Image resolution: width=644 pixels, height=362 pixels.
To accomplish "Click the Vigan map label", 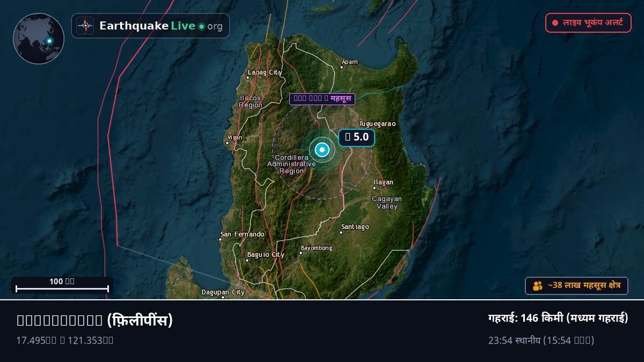I will tap(235, 138).
